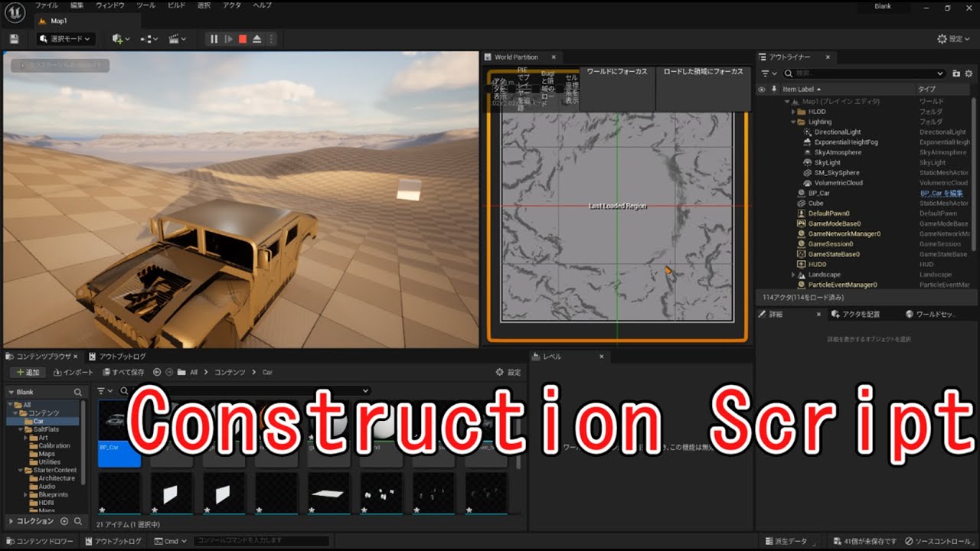Collapse the Map1 world root
The height and width of the screenshot is (551, 980).
(x=786, y=102)
